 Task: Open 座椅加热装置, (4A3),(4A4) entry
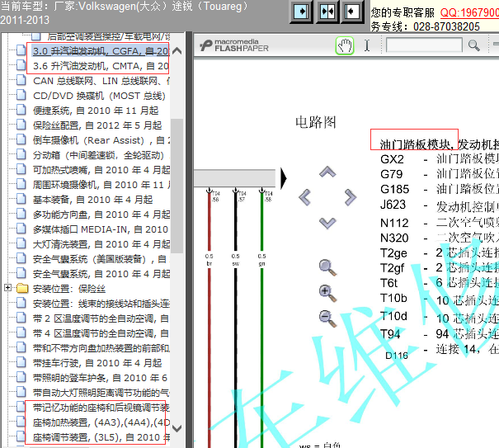tap(101, 422)
